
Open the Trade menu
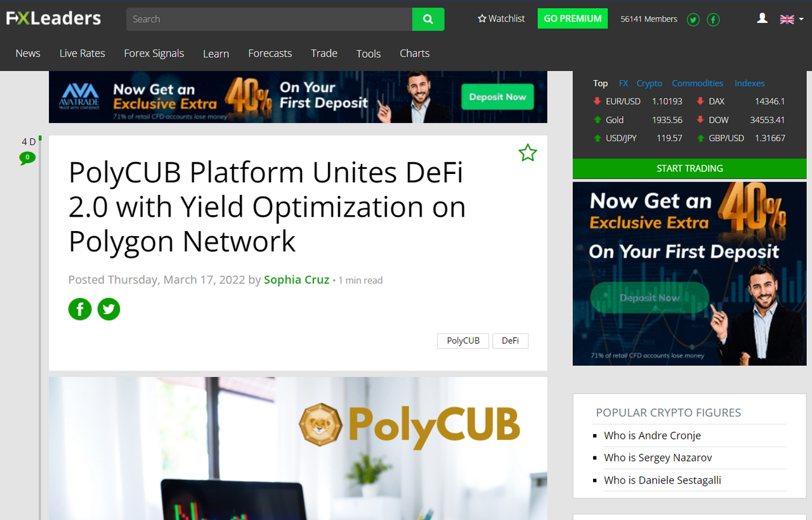pyautogui.click(x=324, y=53)
